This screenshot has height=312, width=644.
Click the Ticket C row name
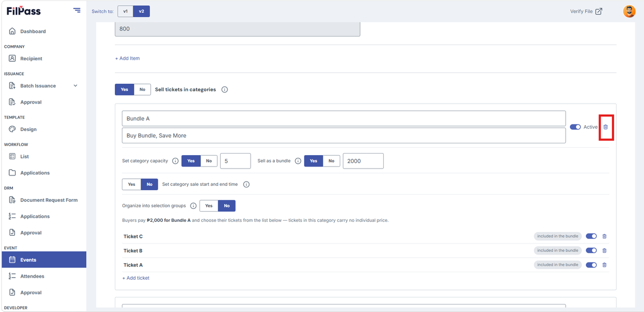tap(133, 236)
